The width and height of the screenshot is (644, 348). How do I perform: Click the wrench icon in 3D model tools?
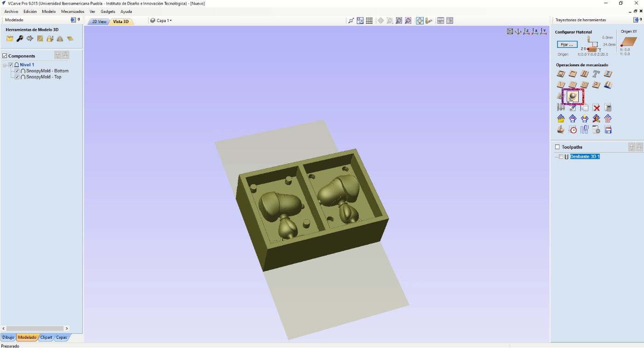click(20, 39)
